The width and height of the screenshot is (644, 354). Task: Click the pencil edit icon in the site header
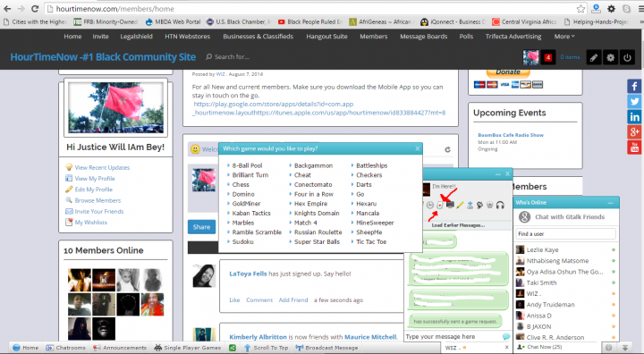(x=594, y=57)
